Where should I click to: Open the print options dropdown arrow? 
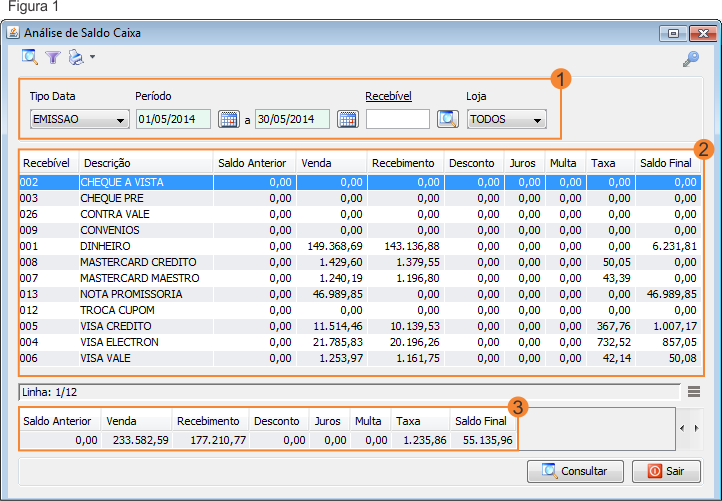[92, 58]
